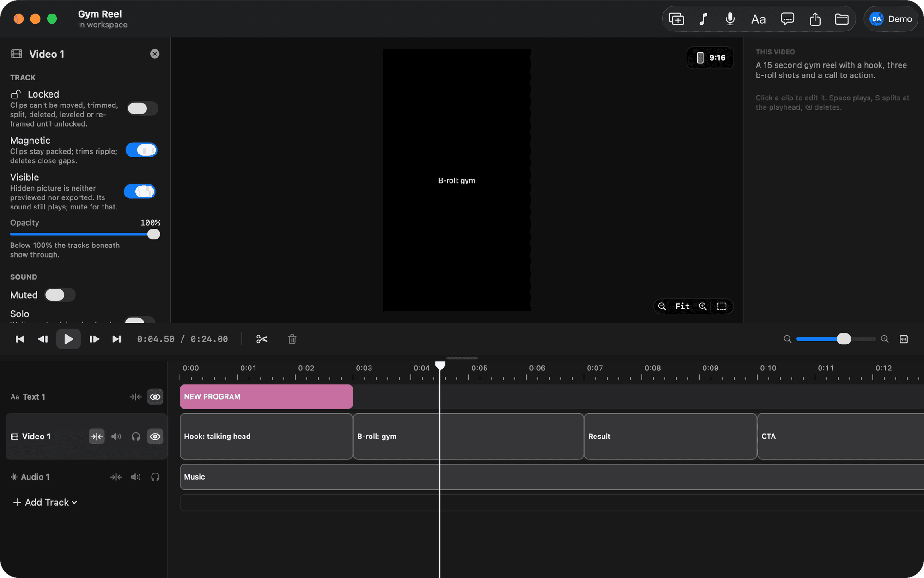Toggle the Locked track switch
This screenshot has height=578, width=924.
point(143,109)
